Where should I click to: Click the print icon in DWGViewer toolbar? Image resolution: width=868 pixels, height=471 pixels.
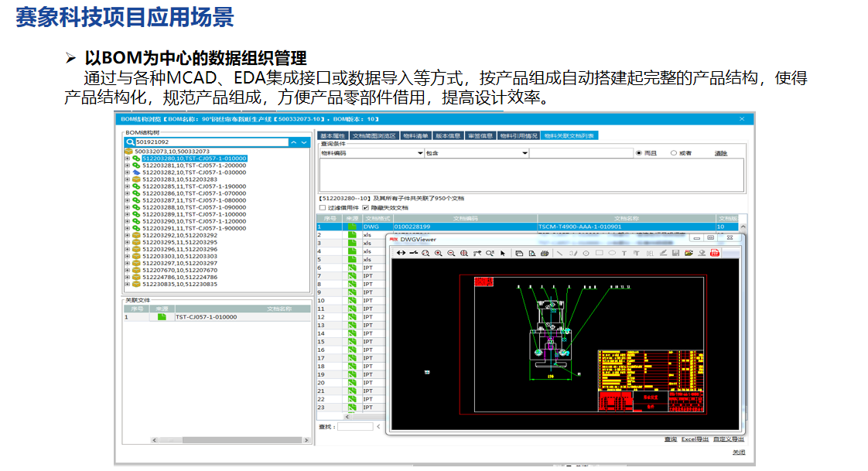[545, 253]
